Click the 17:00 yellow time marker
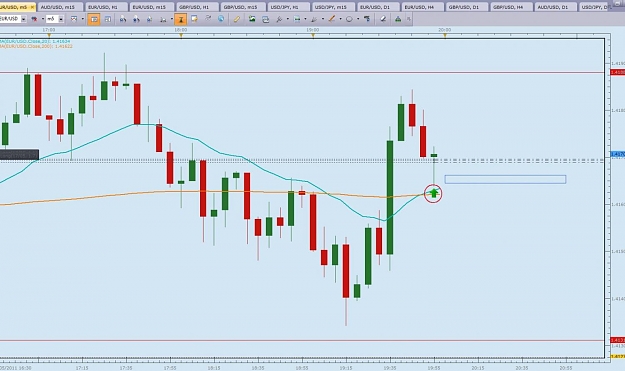This screenshot has height=371, width=625. click(49, 35)
